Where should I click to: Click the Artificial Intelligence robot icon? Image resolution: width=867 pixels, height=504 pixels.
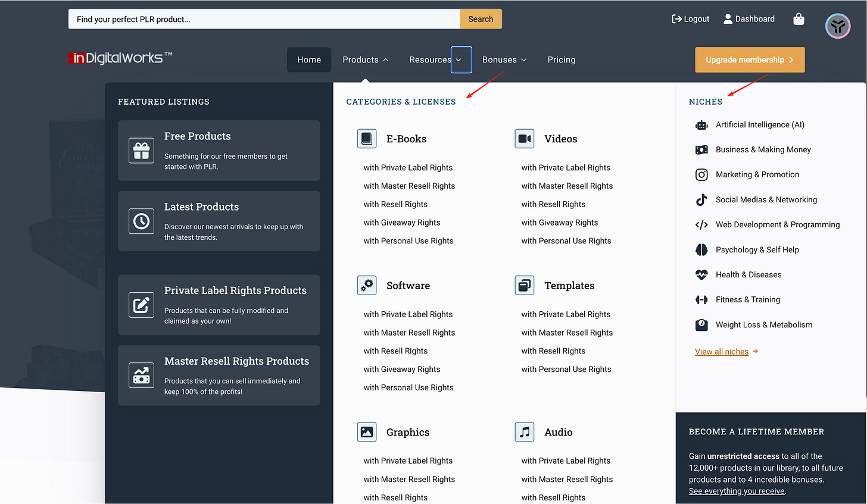701,125
